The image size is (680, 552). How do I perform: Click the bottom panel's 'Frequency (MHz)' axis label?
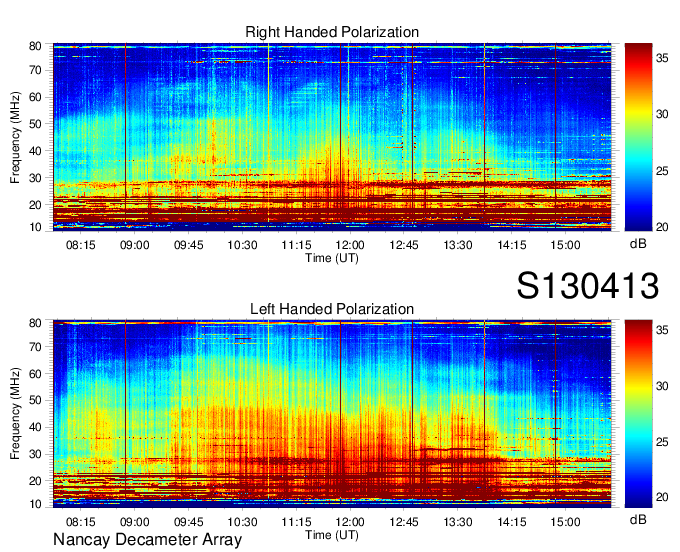(15, 414)
